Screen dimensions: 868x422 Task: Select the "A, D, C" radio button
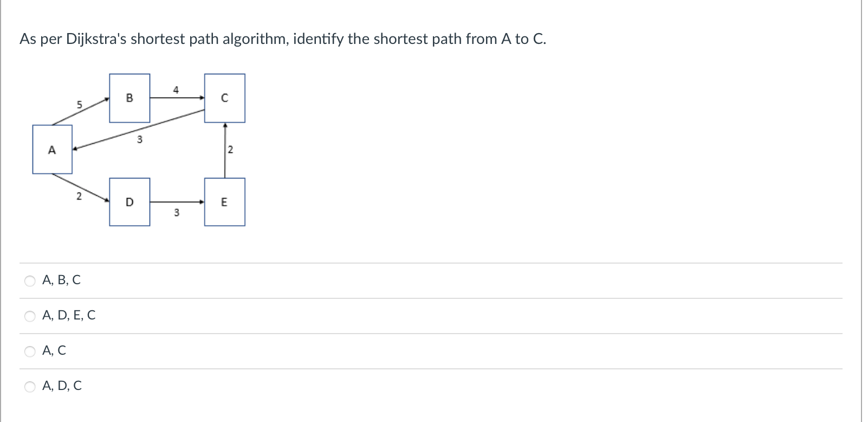tap(30, 387)
